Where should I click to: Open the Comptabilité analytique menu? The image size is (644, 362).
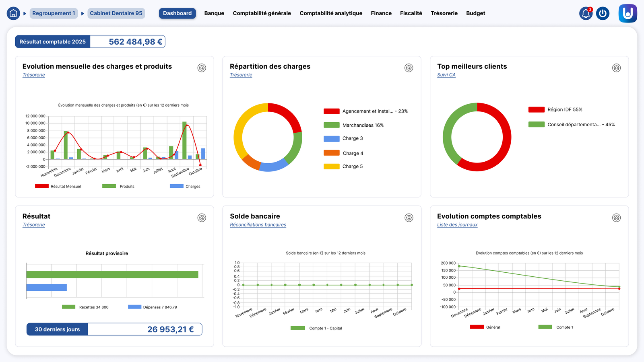(x=331, y=13)
